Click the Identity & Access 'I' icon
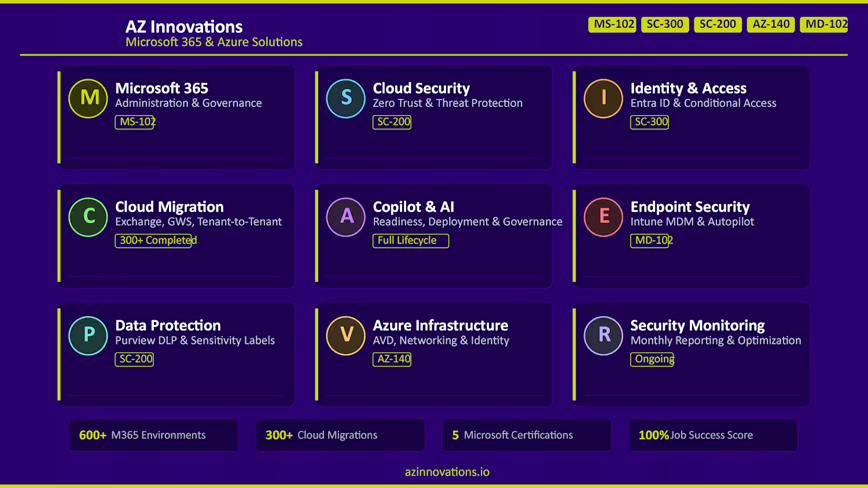The image size is (868, 488). (x=604, y=98)
